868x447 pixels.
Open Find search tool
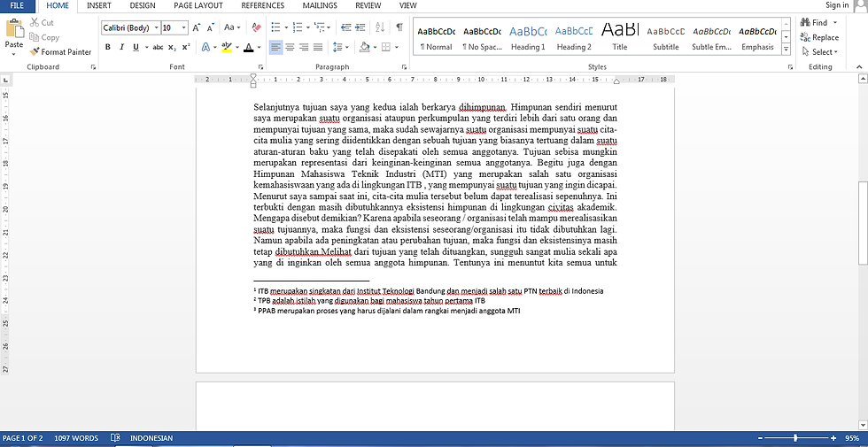pyautogui.click(x=815, y=23)
